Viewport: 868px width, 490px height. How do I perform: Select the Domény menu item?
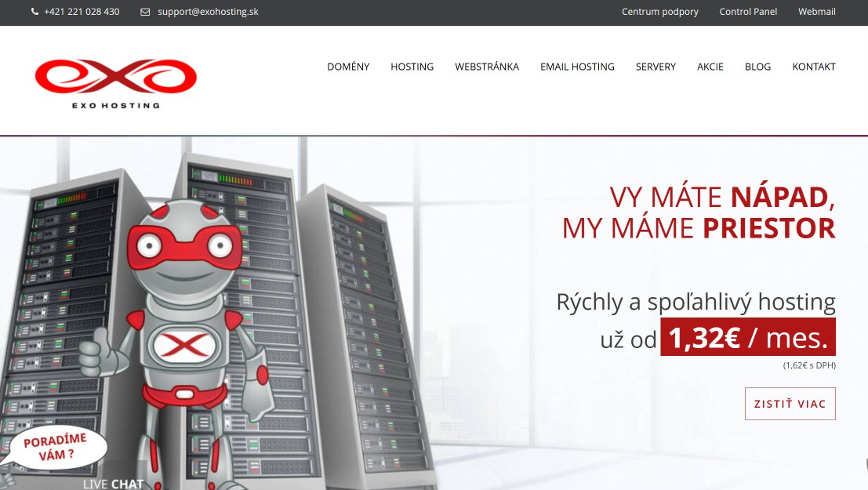click(x=348, y=67)
